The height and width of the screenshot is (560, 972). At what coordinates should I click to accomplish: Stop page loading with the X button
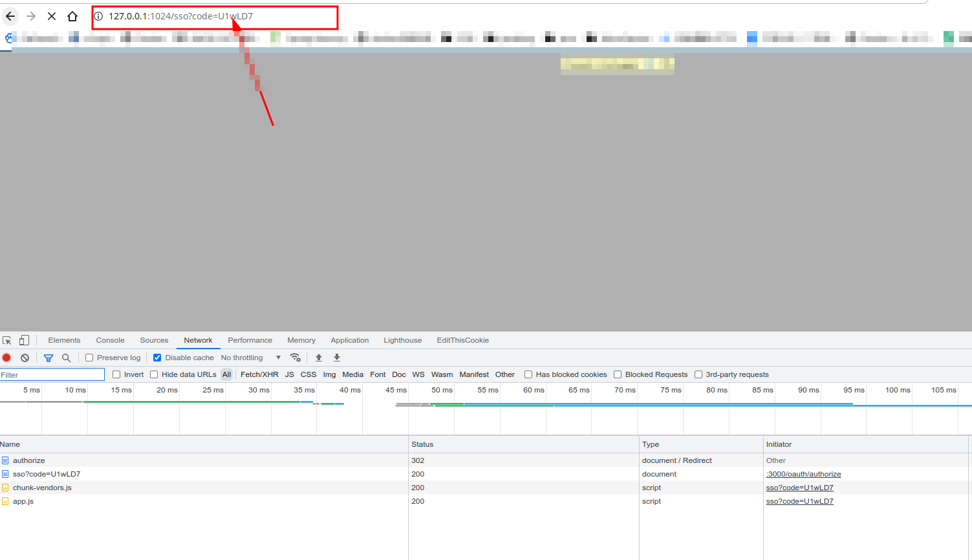click(52, 16)
